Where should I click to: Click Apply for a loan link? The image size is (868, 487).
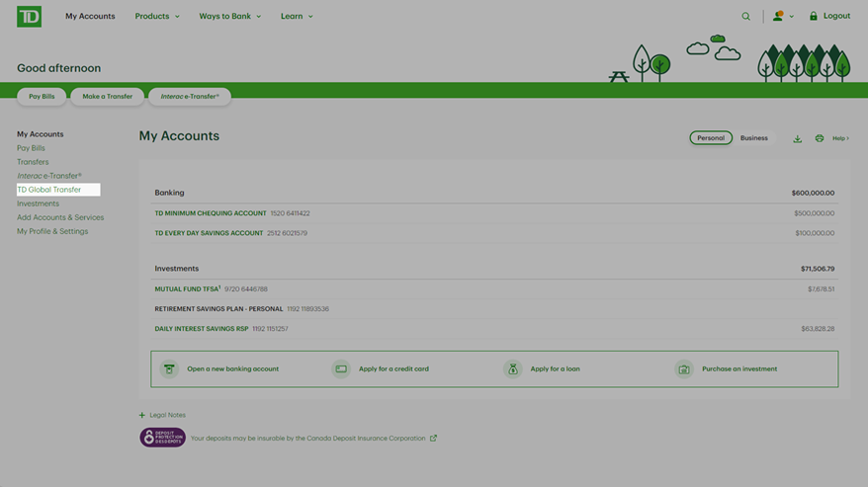coord(555,369)
